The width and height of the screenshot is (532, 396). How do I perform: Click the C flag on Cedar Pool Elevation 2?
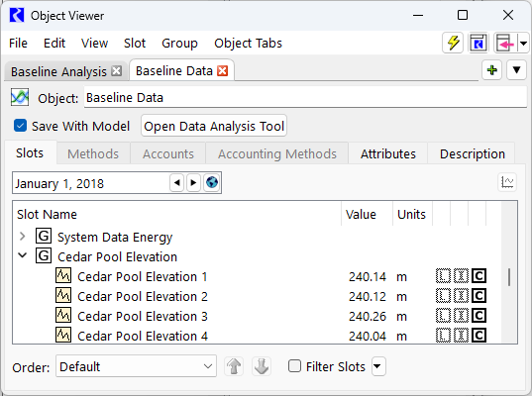point(479,296)
